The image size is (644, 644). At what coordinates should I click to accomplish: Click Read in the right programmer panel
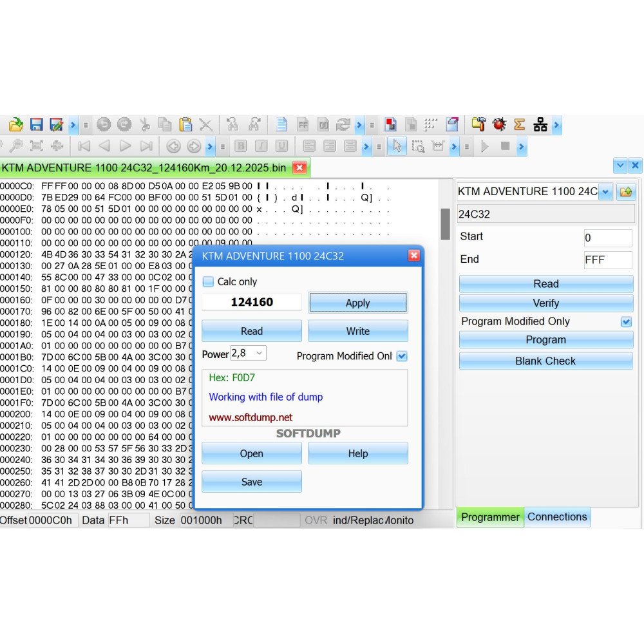[546, 284]
